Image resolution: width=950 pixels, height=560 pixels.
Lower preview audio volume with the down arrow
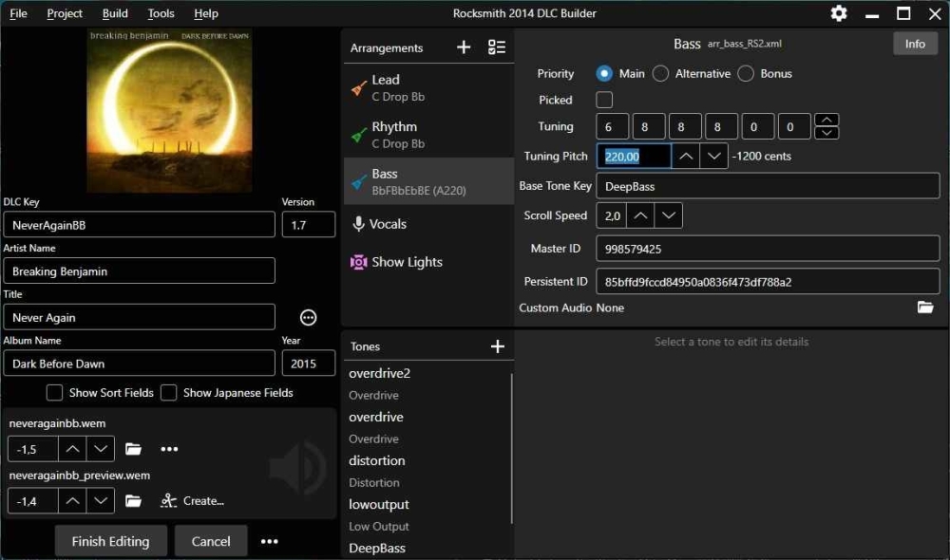click(101, 501)
